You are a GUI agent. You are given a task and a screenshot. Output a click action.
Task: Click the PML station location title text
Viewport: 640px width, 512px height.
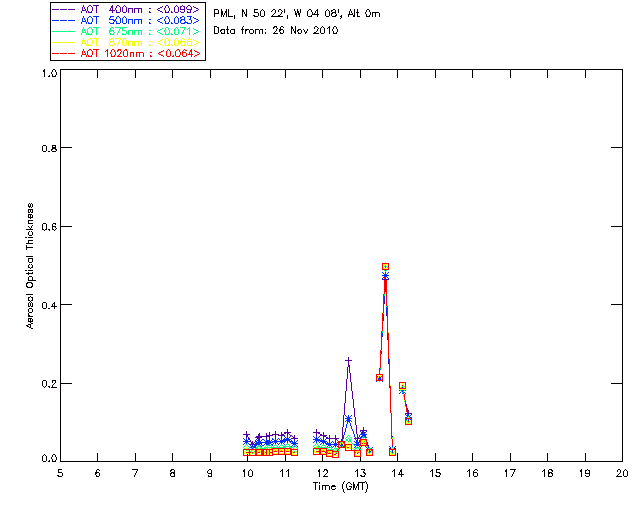(297, 14)
